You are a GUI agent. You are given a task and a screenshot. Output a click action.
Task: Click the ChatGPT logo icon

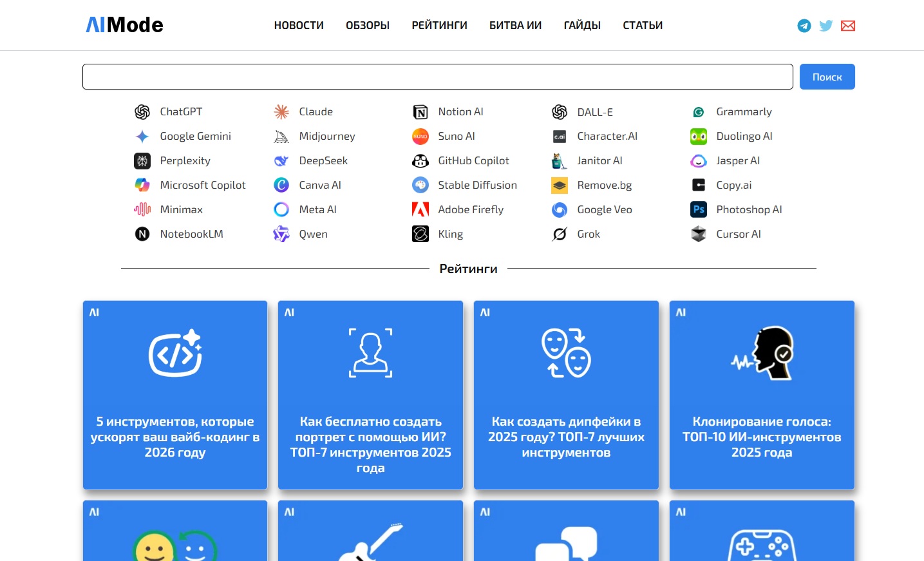[x=142, y=112]
